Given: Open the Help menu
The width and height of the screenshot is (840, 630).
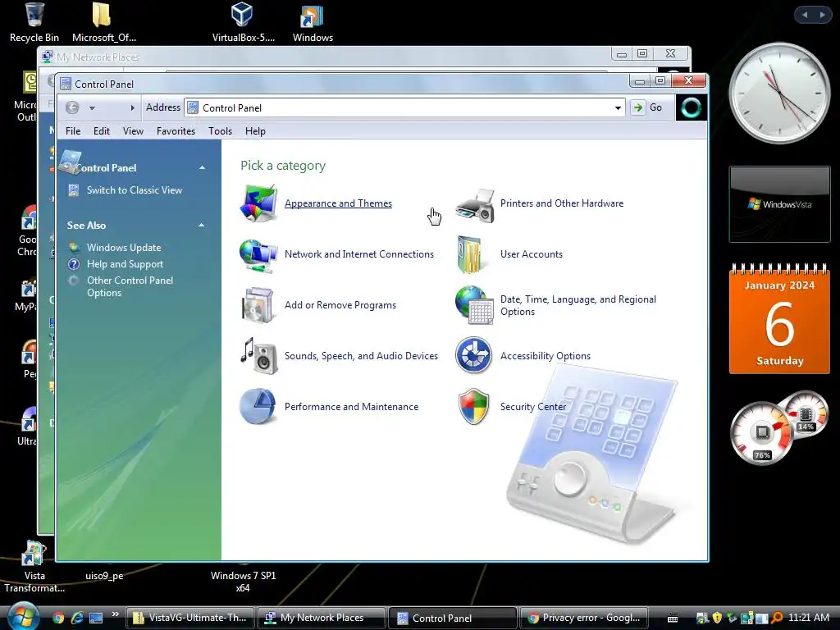Looking at the screenshot, I should (x=255, y=131).
